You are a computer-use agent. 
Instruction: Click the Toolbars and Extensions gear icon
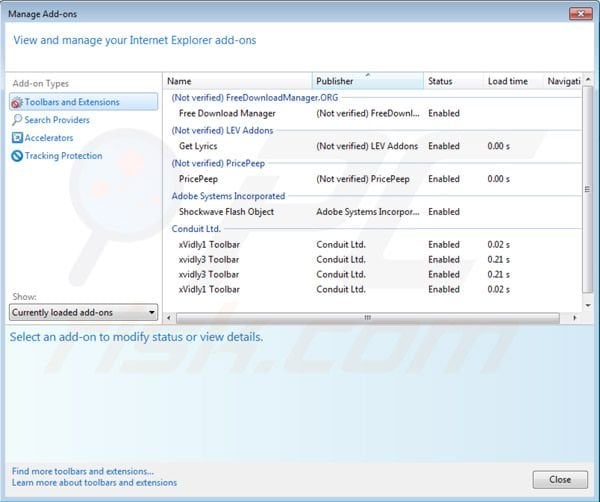pos(17,103)
